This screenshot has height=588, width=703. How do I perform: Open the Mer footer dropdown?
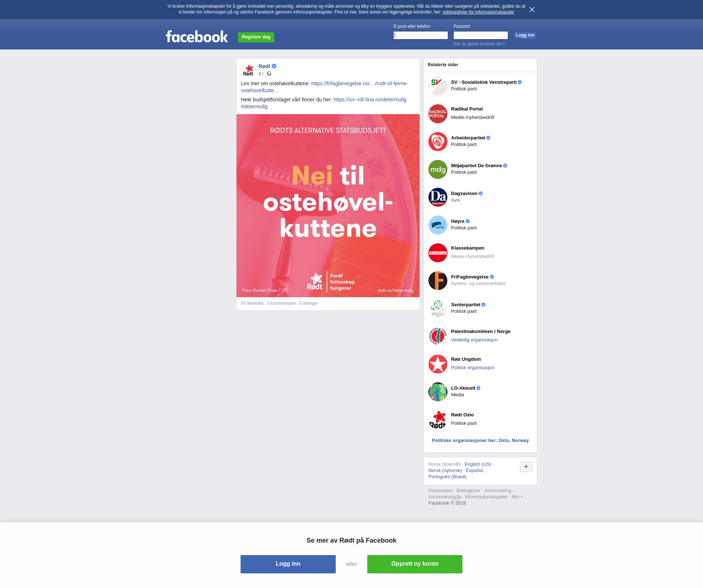[x=517, y=497]
